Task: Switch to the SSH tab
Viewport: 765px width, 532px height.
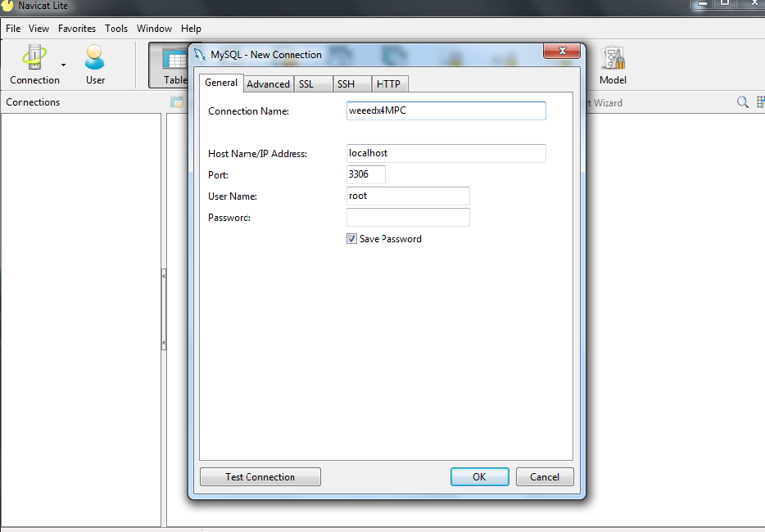Action: tap(351, 83)
